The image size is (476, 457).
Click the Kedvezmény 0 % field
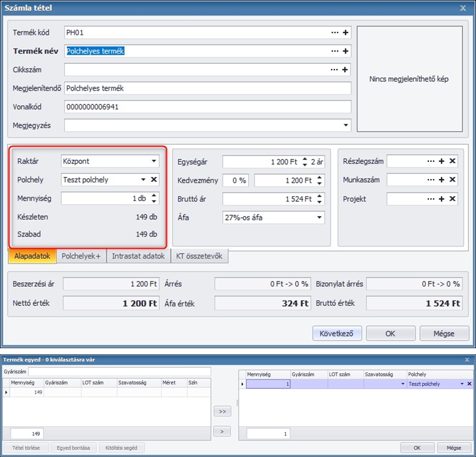pyautogui.click(x=236, y=180)
